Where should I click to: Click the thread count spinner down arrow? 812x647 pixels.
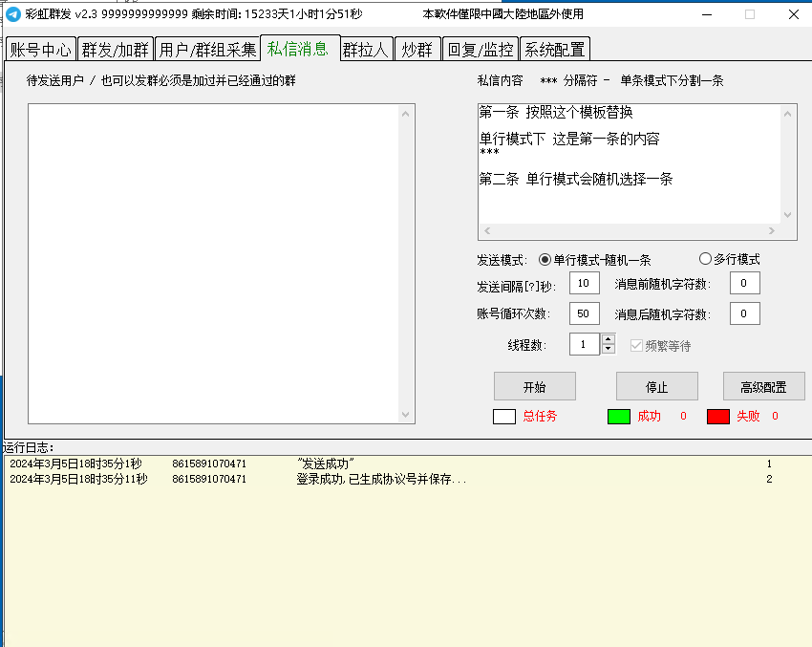click(609, 350)
